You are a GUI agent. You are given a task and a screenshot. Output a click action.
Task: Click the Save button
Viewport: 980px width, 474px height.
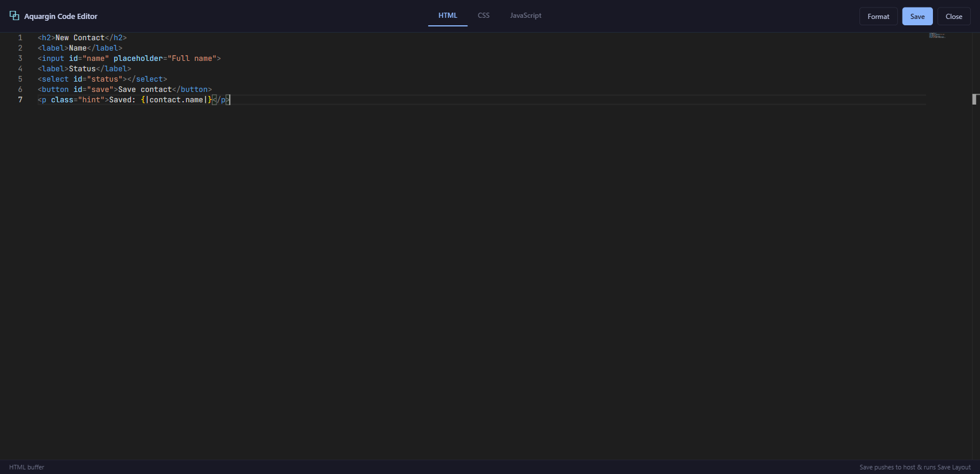917,16
